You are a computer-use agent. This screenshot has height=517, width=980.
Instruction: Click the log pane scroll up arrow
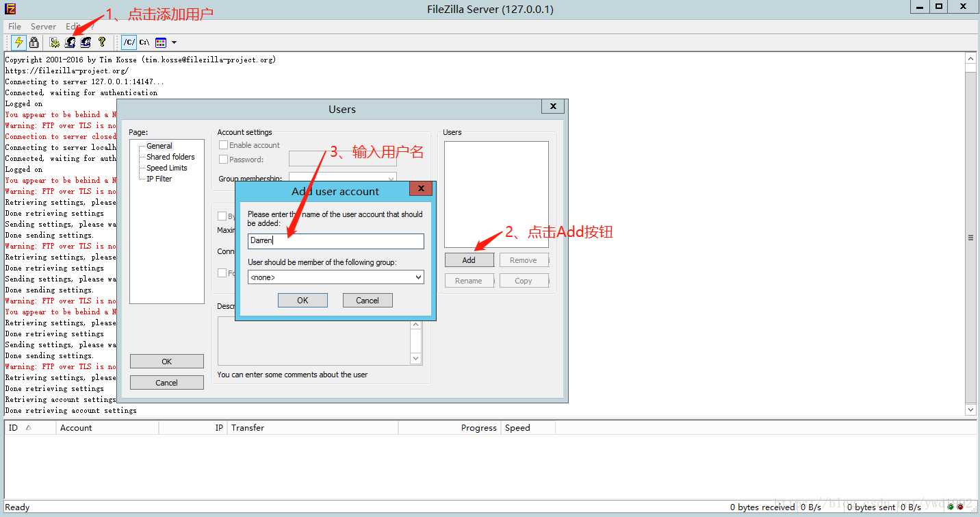coord(970,59)
